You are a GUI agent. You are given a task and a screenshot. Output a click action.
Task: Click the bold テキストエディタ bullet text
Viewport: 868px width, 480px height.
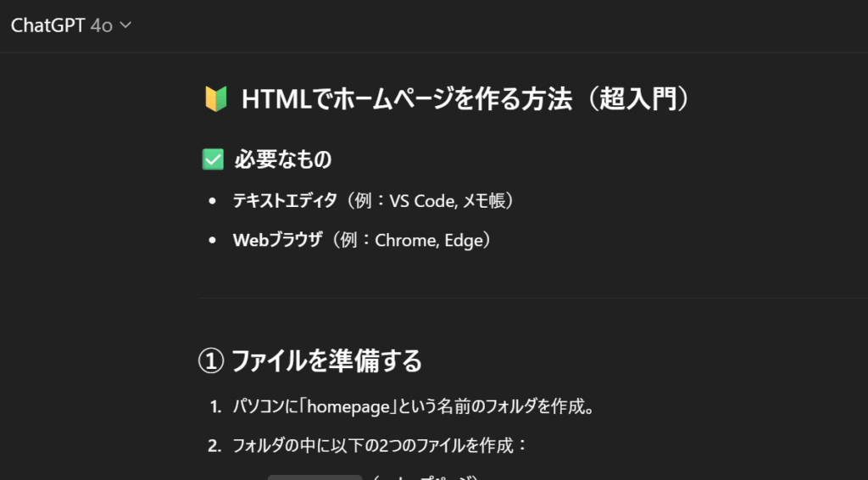(x=285, y=201)
